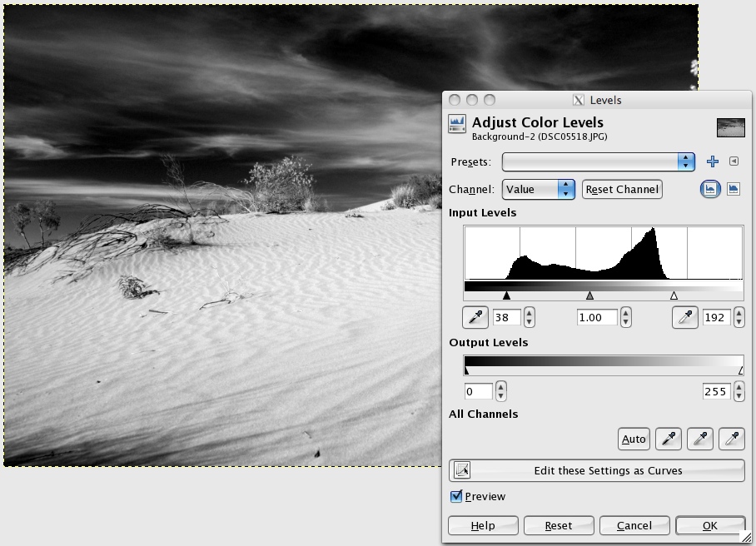Click the output high field showing 255
The width and height of the screenshot is (756, 546).
coord(717,392)
